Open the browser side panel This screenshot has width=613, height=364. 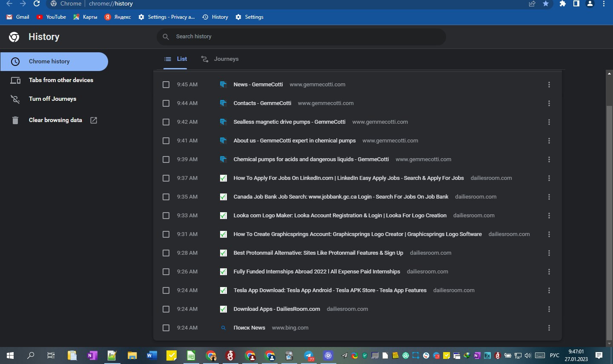576,4
